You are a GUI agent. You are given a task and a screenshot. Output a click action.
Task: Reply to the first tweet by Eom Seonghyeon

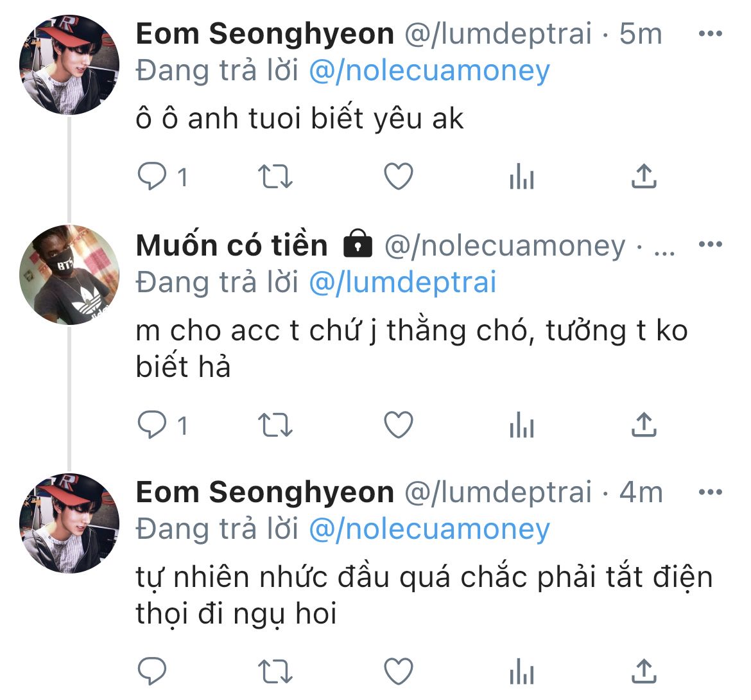(x=153, y=177)
